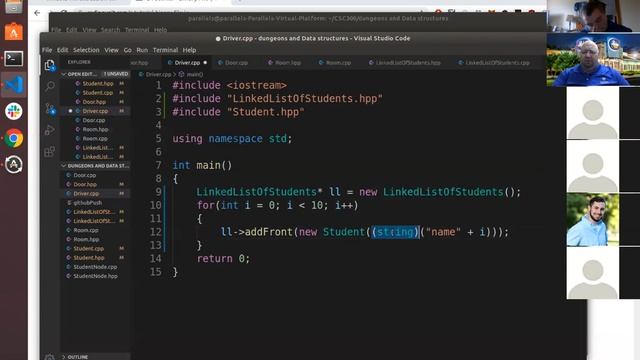Viewport: 640px width, 360px height.
Task: Open Student.hpp under Open Editors
Action: point(98,83)
